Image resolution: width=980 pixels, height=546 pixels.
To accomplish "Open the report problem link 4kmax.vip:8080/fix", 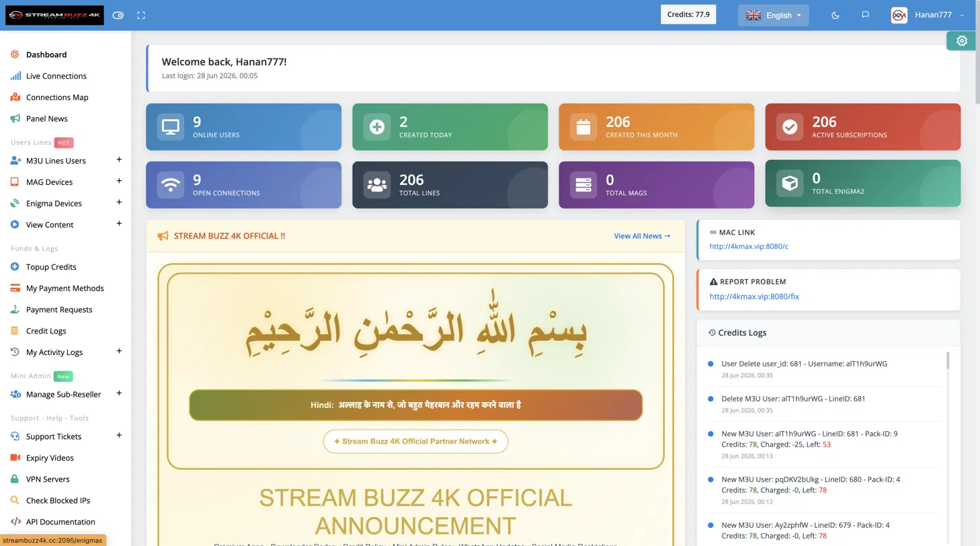I will 754,297.
